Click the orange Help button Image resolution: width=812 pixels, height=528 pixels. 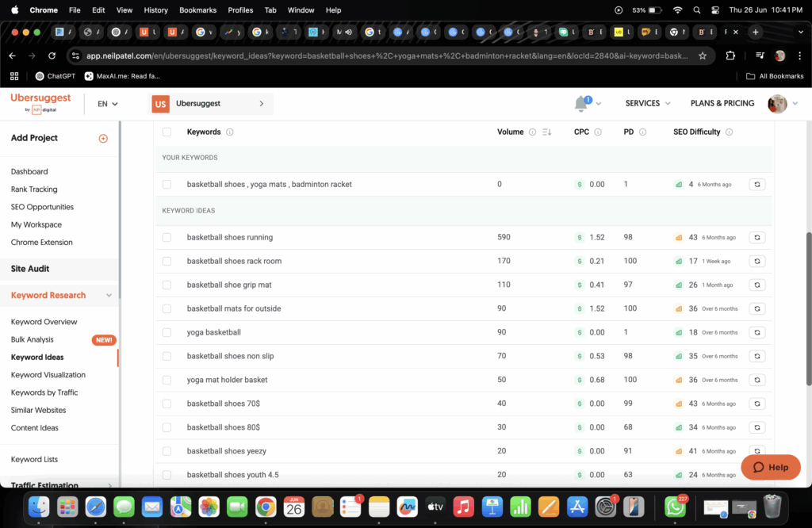tap(770, 467)
